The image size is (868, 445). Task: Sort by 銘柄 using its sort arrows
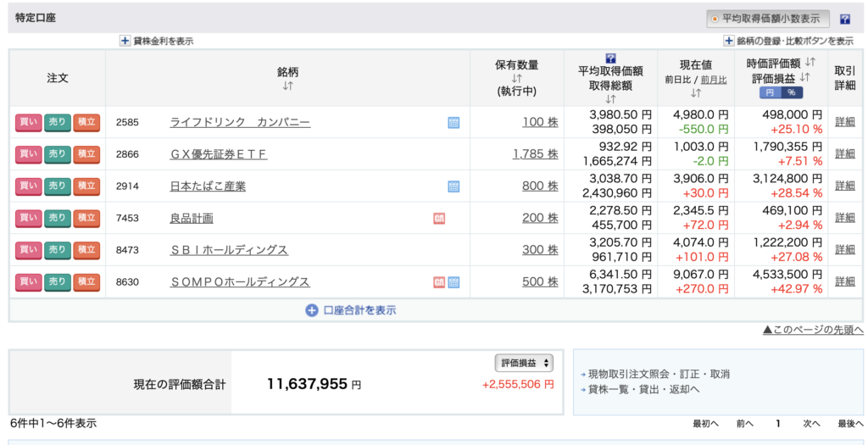pos(287,86)
